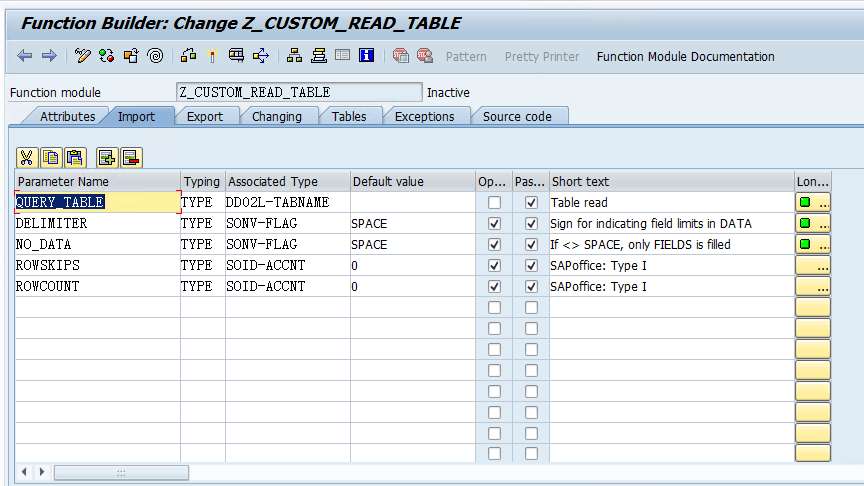Open the Source code tab
Viewport: 864px width, 486px height.
pyautogui.click(x=517, y=116)
